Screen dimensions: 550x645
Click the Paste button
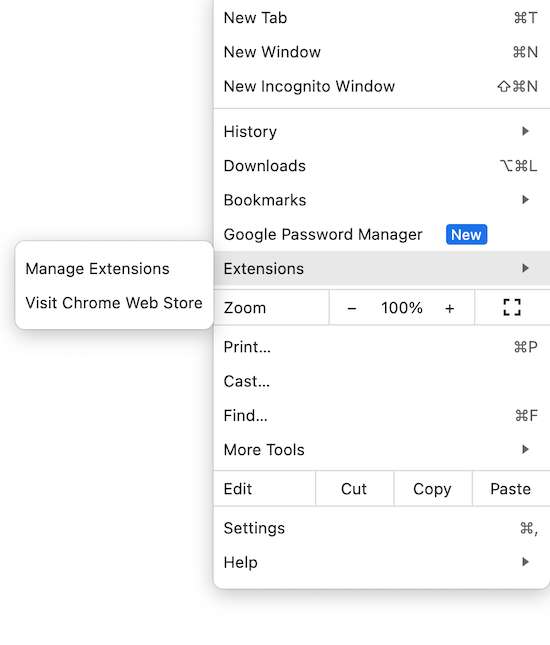[511, 489]
